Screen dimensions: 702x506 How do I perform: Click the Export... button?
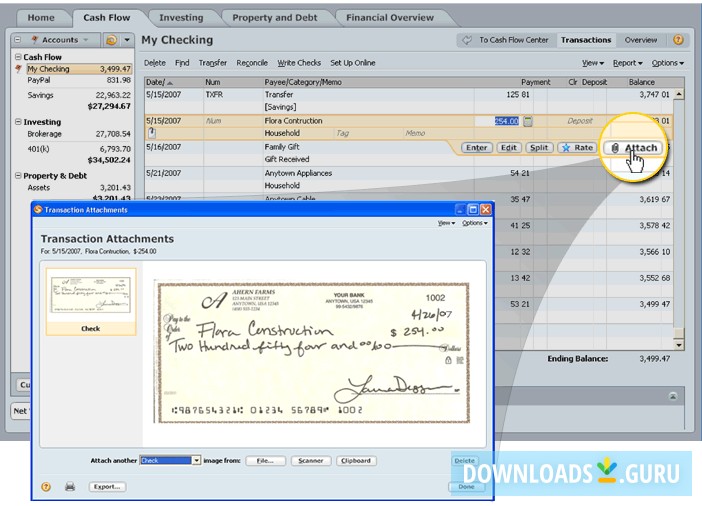107,486
